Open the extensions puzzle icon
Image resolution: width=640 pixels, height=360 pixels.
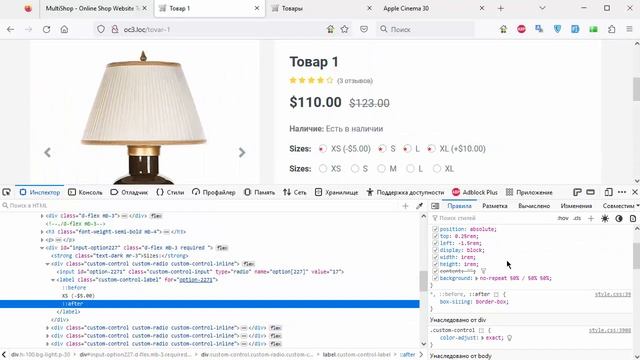coord(611,29)
